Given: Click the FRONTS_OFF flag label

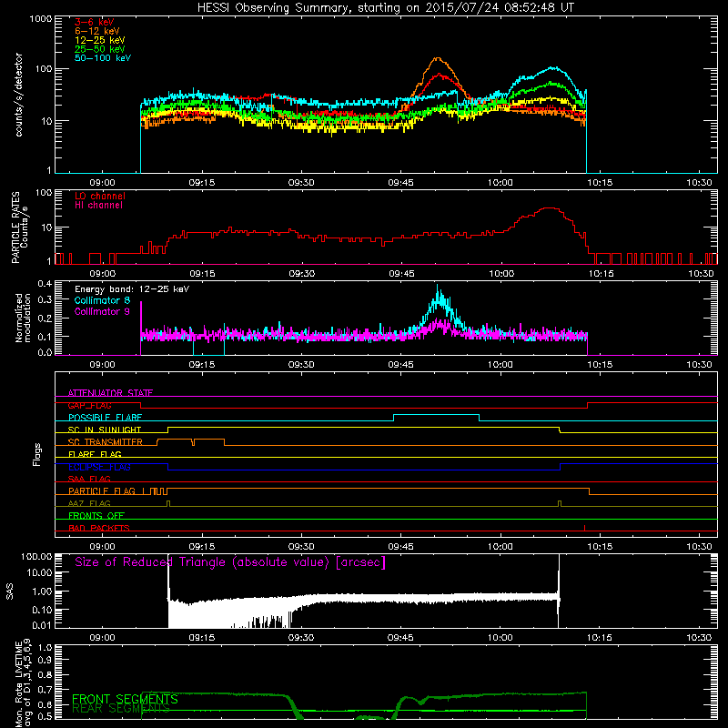Looking at the screenshot, I should tap(96, 515).
